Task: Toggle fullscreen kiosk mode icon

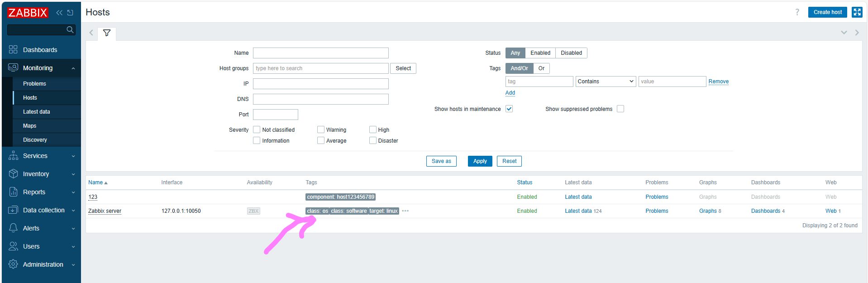Action: coord(857,12)
